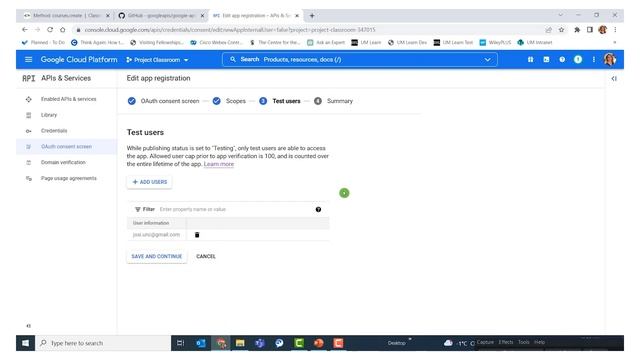Viewport: 640px width, 360px height.
Task: Close the Edit app registration tab
Action: [297, 16]
